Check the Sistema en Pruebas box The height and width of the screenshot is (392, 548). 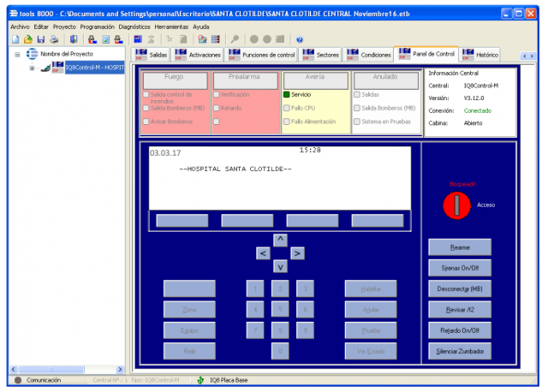click(357, 122)
